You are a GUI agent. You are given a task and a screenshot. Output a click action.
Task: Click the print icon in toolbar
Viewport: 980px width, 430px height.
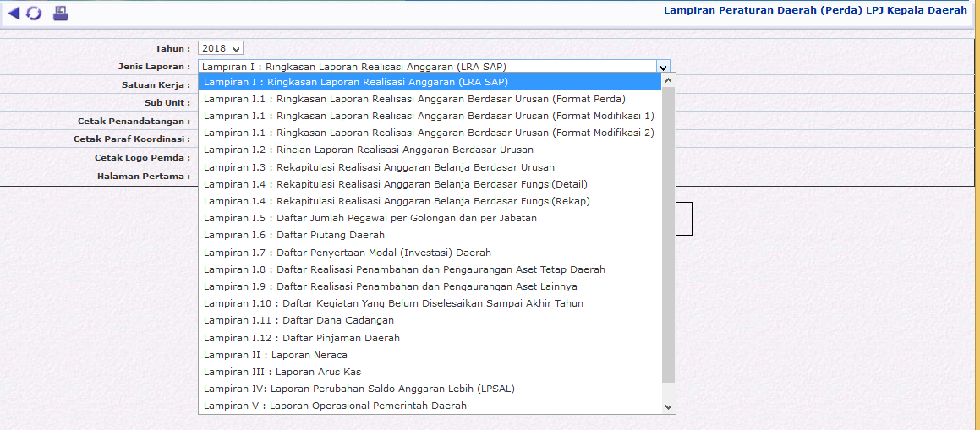point(60,14)
